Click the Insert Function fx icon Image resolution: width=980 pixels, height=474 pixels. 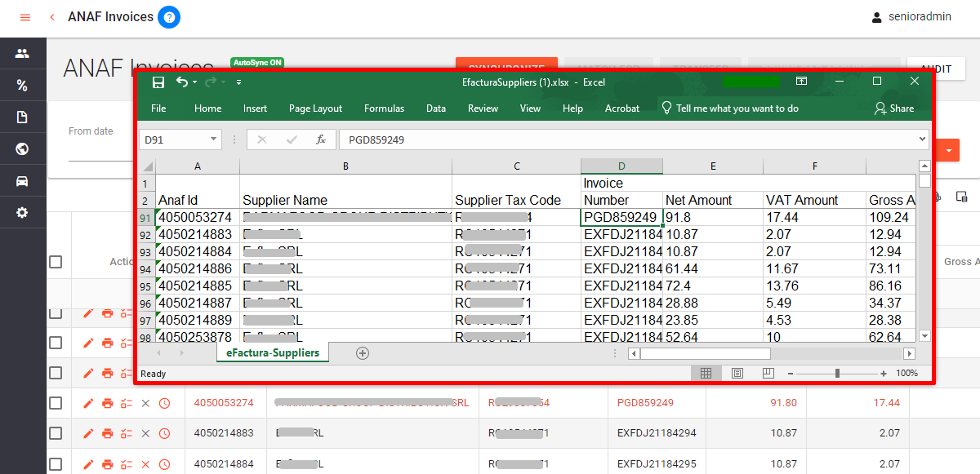[x=321, y=140]
